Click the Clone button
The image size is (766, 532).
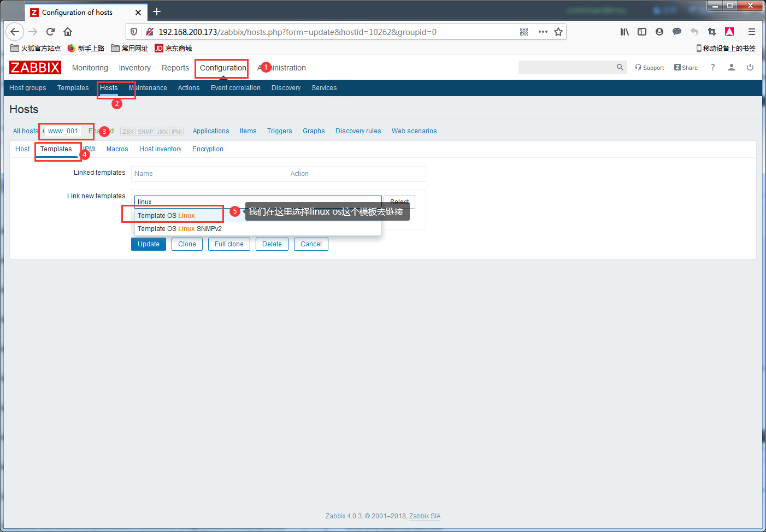click(187, 244)
